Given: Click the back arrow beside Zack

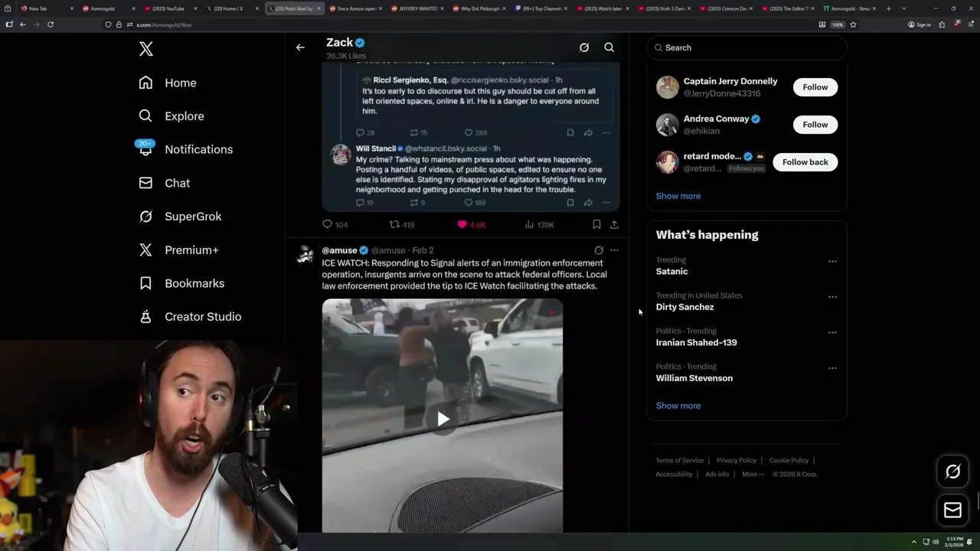Looking at the screenshot, I should coord(300,47).
